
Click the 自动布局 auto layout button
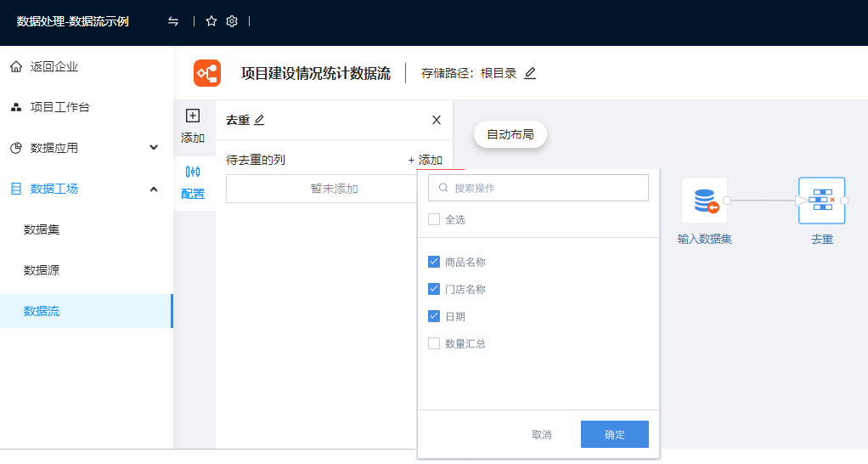click(x=510, y=134)
